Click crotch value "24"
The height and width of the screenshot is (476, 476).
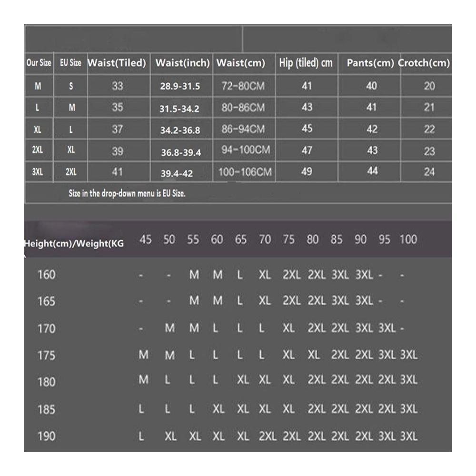pos(429,172)
